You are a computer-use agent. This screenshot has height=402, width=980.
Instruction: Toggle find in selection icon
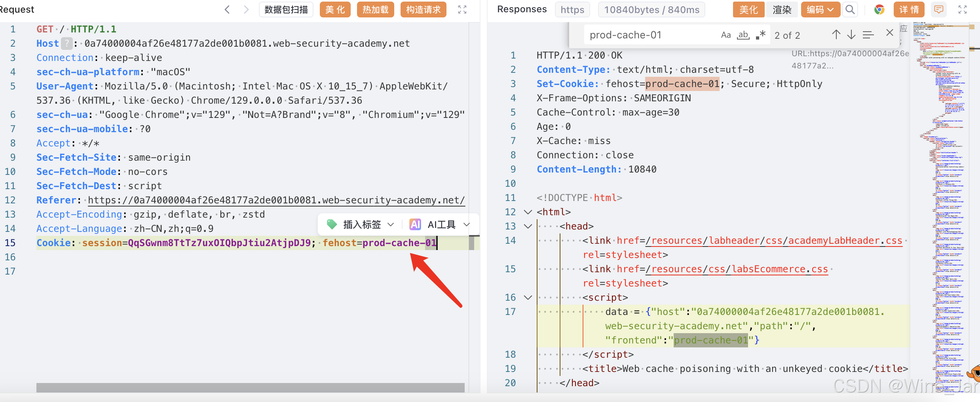click(868, 35)
